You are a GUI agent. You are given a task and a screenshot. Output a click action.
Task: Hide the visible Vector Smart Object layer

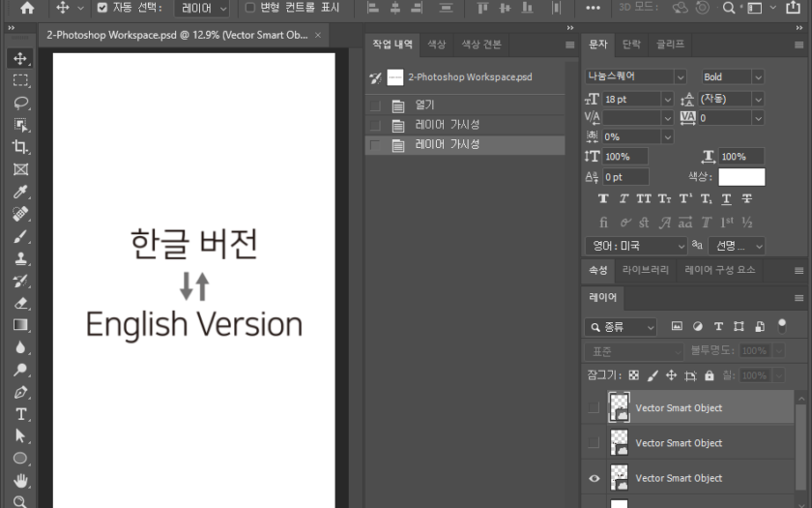point(594,478)
